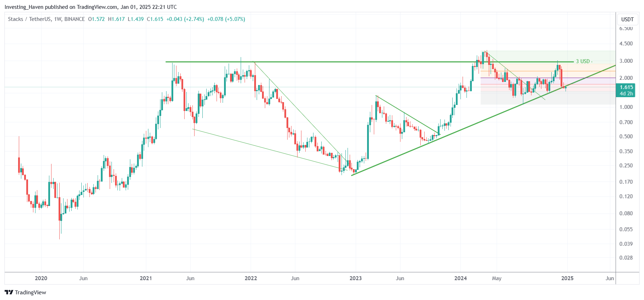The height and width of the screenshot is (300, 644).
Task: Click the 0.170 price scale label
Action: (x=626, y=182)
